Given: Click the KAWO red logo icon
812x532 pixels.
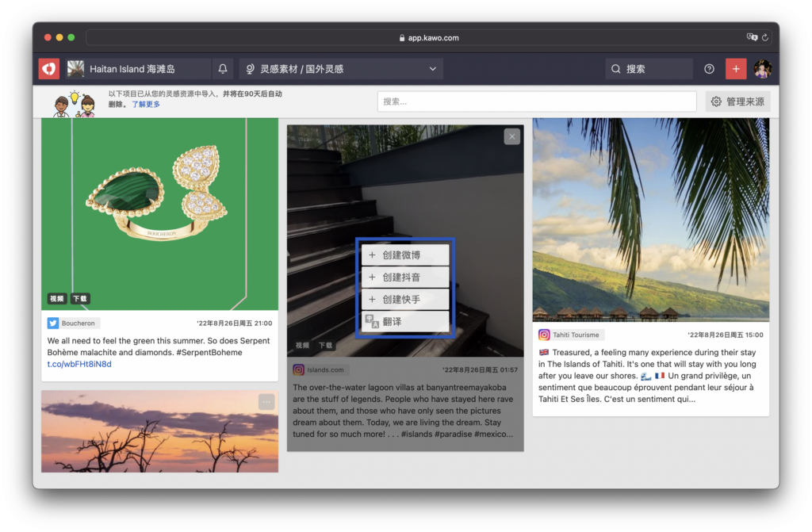Looking at the screenshot, I should click(49, 69).
